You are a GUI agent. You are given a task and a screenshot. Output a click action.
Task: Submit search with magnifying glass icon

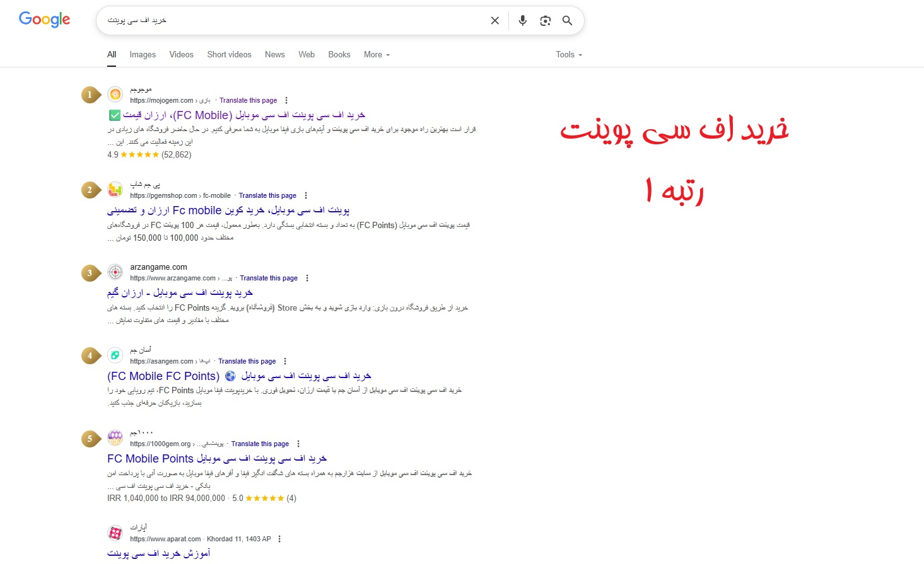(568, 21)
